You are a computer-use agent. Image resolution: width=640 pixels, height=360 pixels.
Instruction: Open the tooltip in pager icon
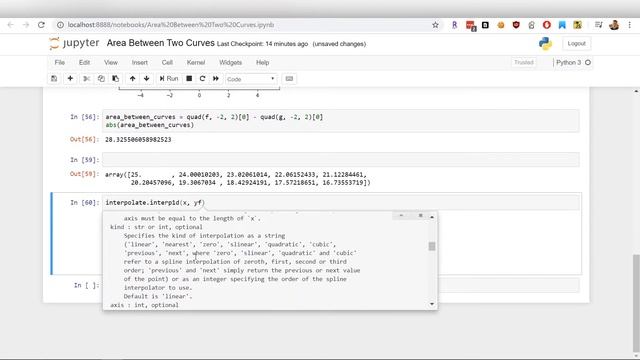[x=401, y=216]
